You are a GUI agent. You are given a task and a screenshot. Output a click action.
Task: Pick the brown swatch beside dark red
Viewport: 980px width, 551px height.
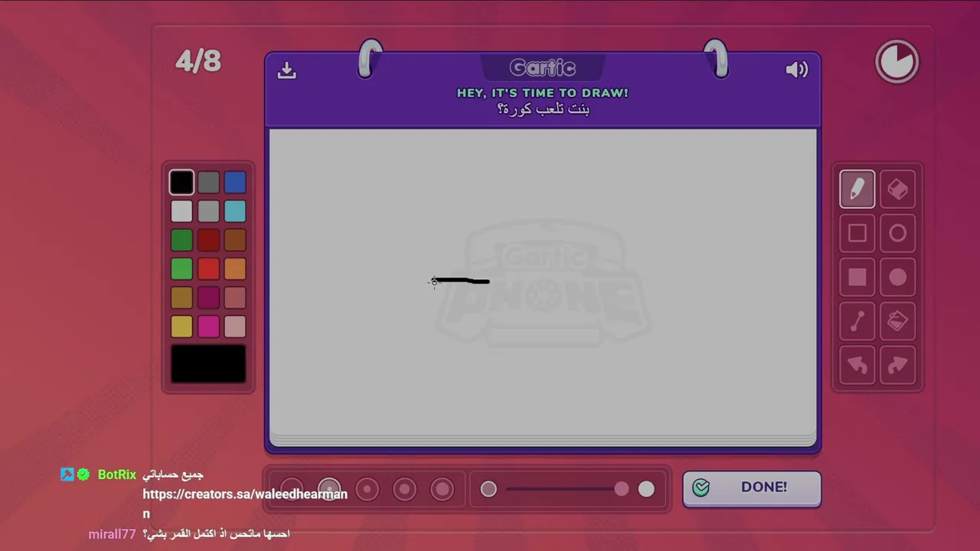pos(235,240)
